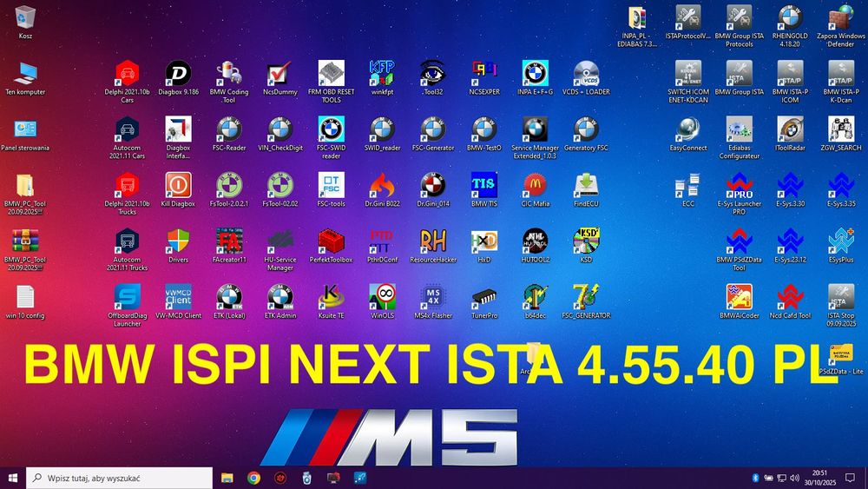Viewport: 868px width, 489px height.
Task: Open ResourceHacker RH icon
Action: point(433,241)
